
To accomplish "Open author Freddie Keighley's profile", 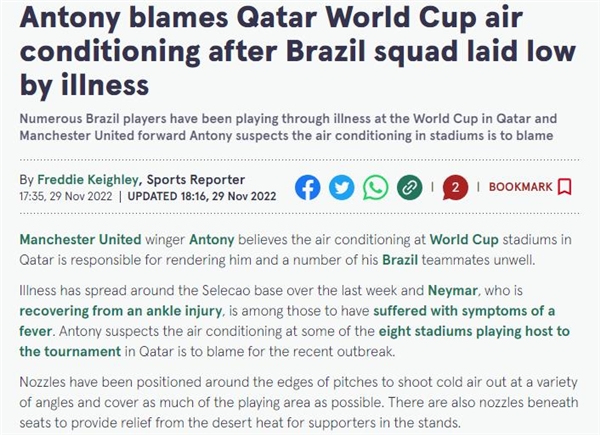I will pos(88,179).
